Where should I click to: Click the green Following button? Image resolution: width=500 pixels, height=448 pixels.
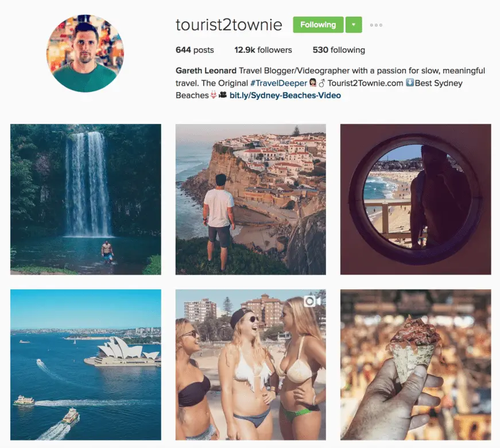[x=318, y=25]
